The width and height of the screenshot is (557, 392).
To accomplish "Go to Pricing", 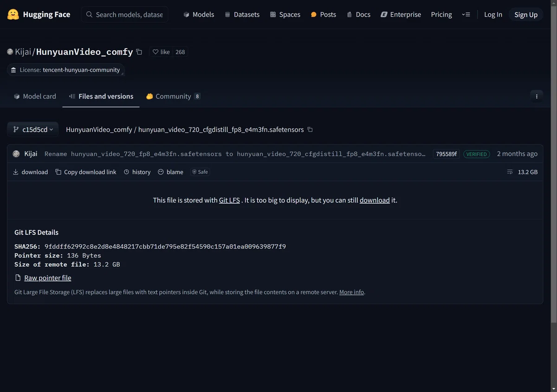I will pyautogui.click(x=441, y=14).
